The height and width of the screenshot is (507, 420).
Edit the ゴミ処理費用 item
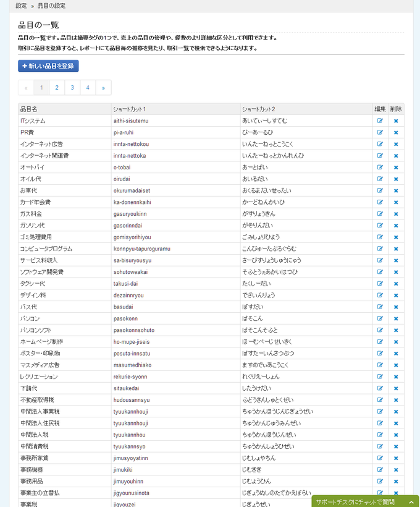pyautogui.click(x=380, y=237)
